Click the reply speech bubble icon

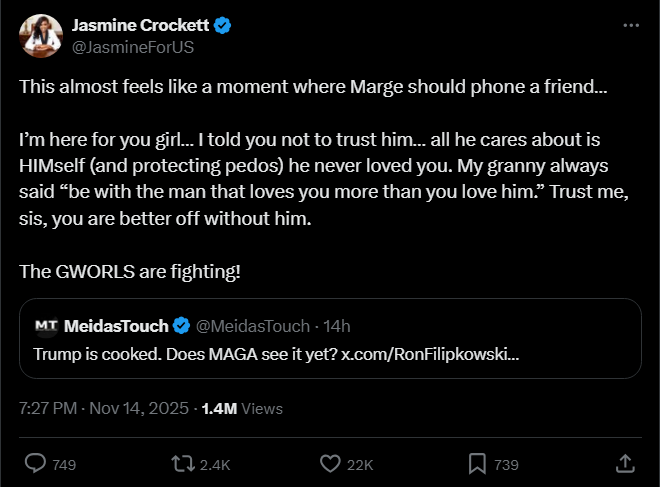click(35, 464)
